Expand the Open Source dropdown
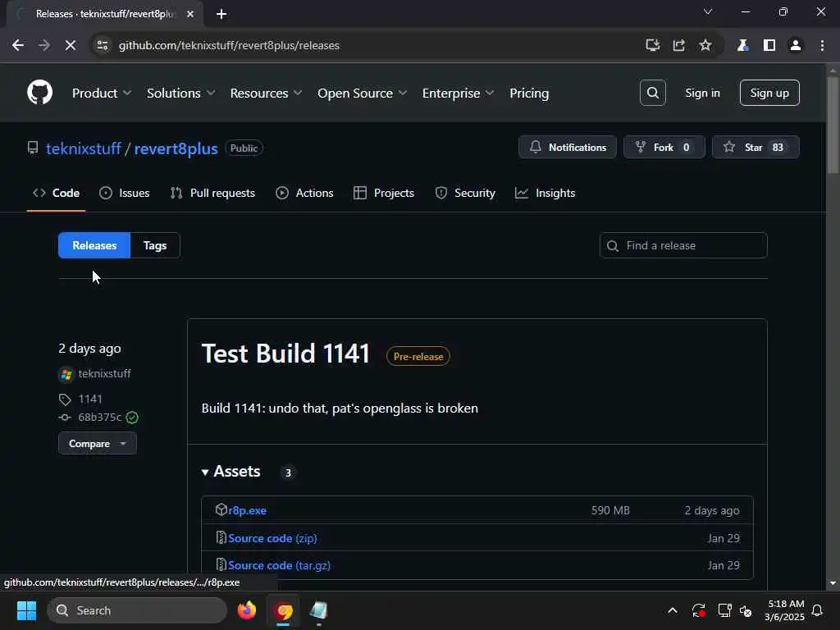 click(x=362, y=94)
